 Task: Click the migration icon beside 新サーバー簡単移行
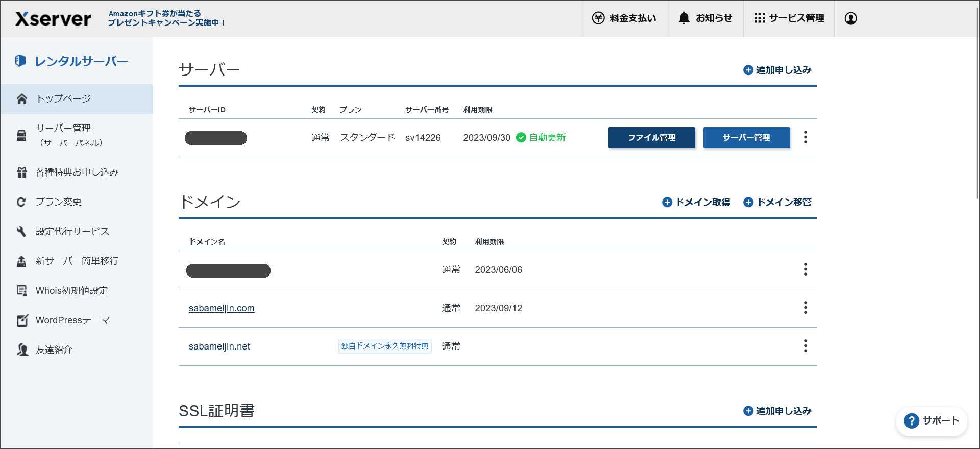click(x=21, y=261)
